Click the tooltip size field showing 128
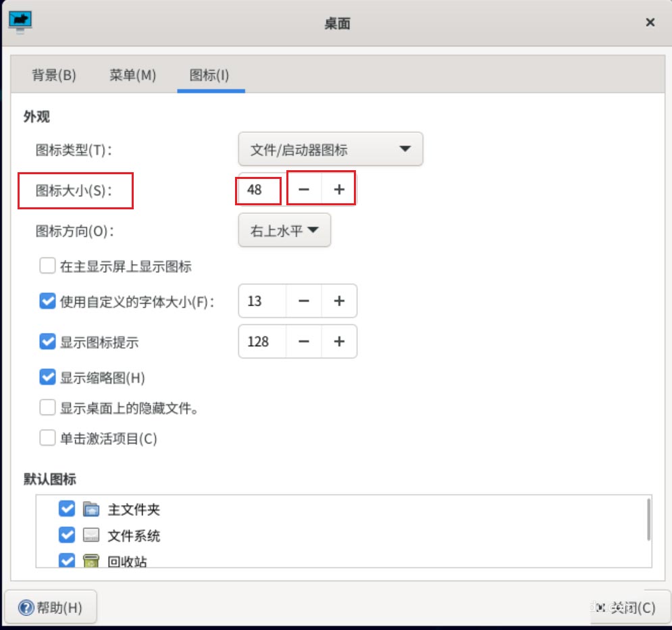 click(x=262, y=342)
